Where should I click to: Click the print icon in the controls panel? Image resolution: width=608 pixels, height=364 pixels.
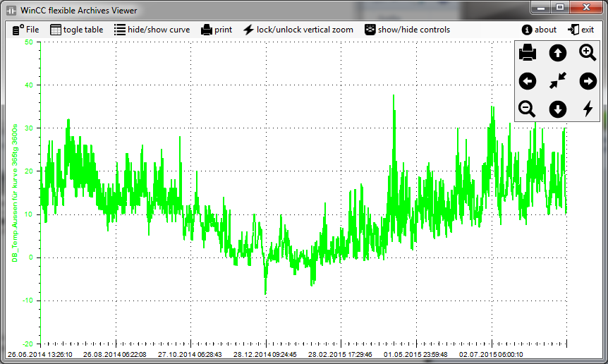[x=528, y=52]
